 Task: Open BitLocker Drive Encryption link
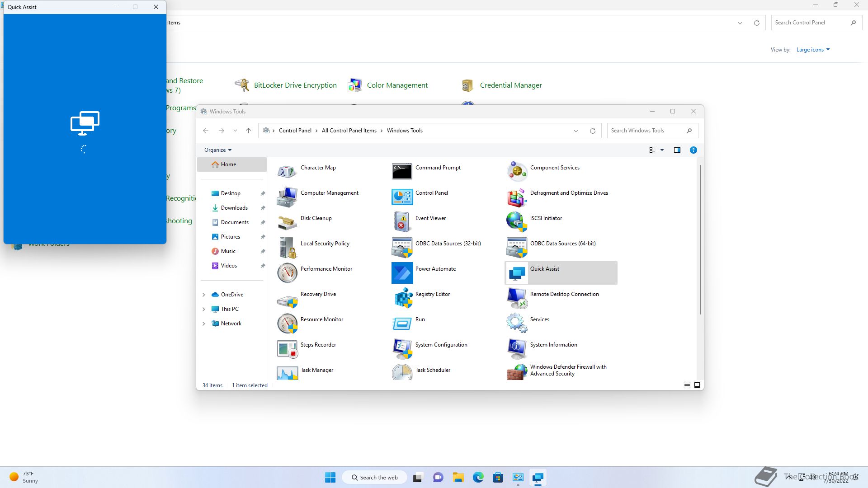tap(295, 85)
